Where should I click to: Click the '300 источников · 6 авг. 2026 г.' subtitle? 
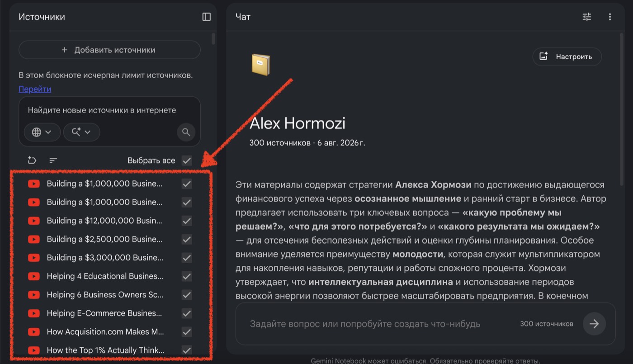pos(307,143)
